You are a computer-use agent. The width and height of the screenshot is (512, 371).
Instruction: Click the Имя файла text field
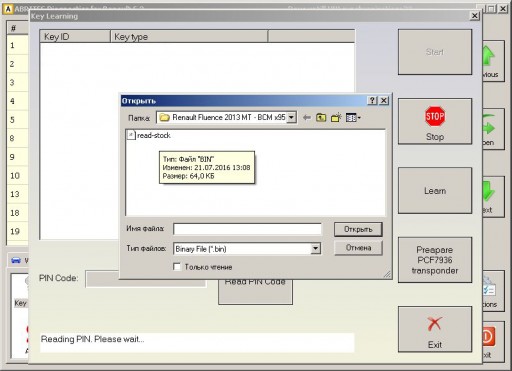(x=247, y=229)
